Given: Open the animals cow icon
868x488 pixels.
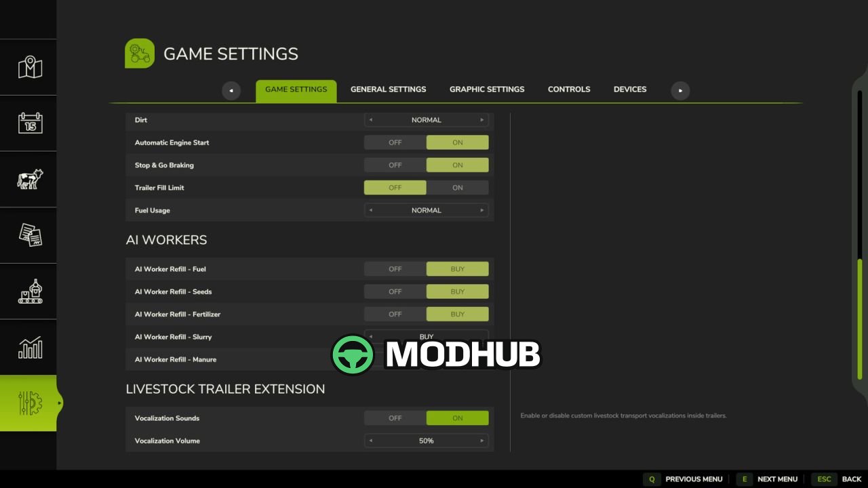Looking at the screenshot, I should (30, 179).
